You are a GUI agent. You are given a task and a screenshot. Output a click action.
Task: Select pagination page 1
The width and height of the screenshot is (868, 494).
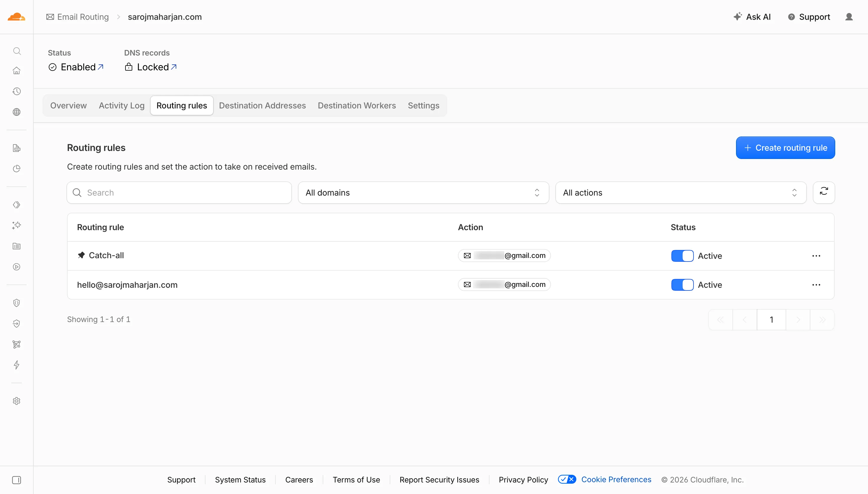771,320
